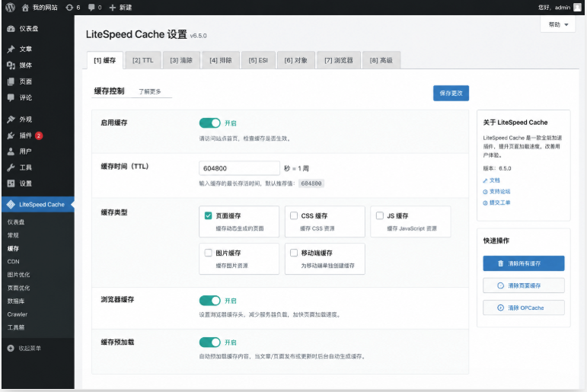Toggle the 缓存预加载 switch
The image size is (587, 392).
click(209, 343)
